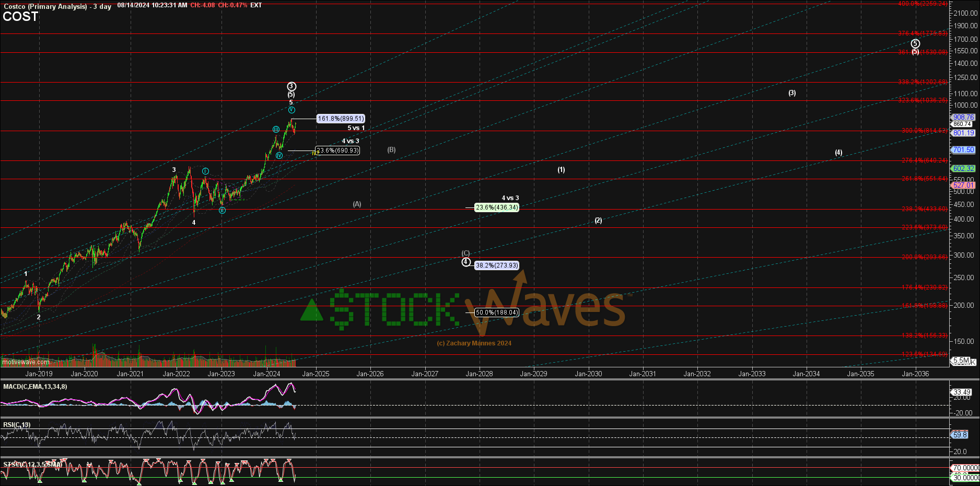Click the 908.76 price tag on axis
The image size is (980, 486).
coord(963,118)
